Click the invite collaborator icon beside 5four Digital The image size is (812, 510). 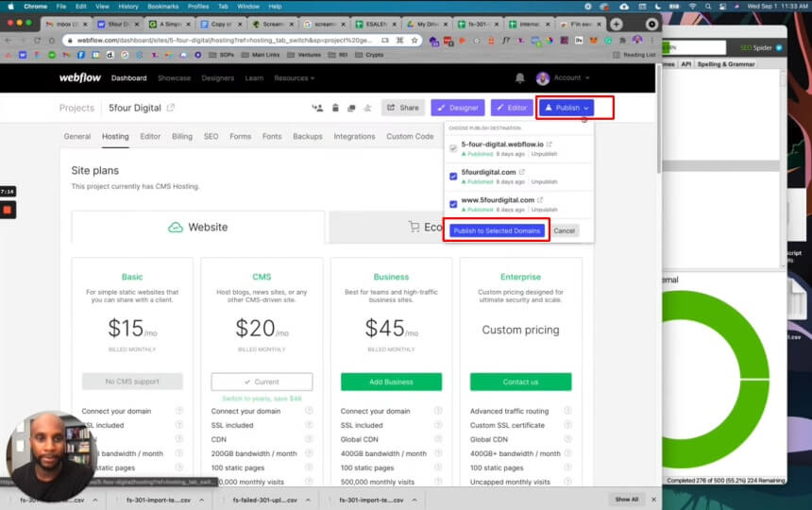coord(317,108)
